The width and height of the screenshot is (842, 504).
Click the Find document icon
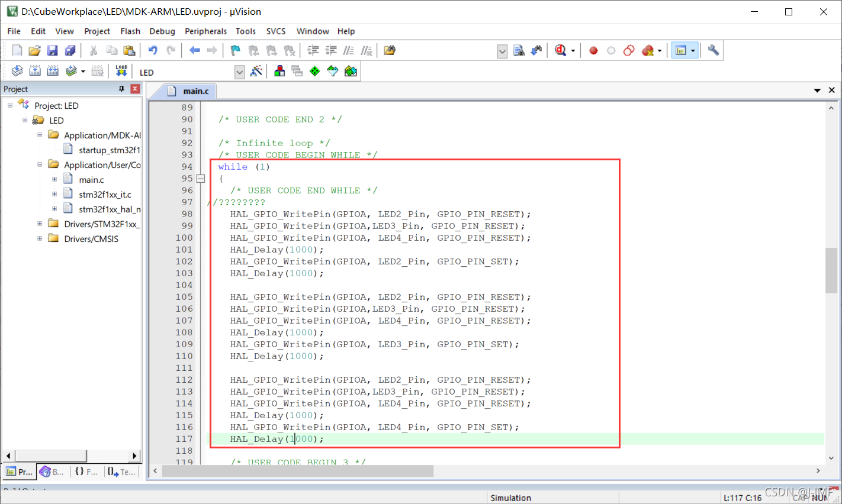[x=519, y=50]
